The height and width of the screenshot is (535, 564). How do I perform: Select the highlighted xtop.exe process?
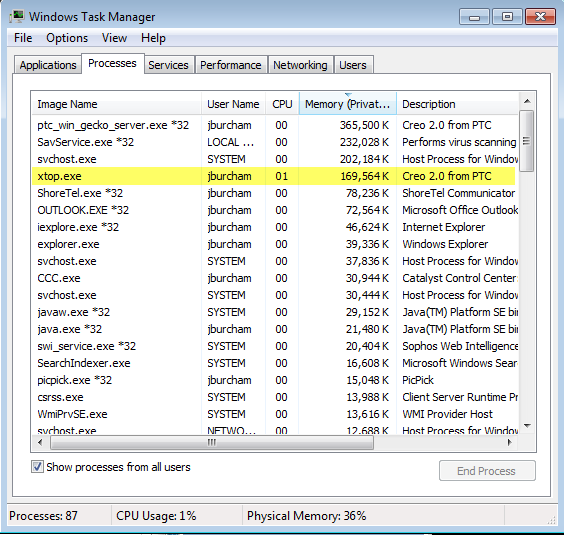[x=274, y=176]
